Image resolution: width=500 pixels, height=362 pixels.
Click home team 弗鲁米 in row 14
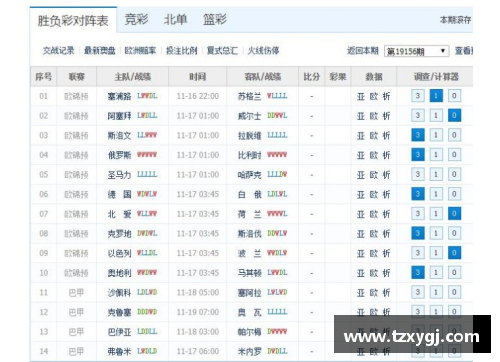coord(119,352)
